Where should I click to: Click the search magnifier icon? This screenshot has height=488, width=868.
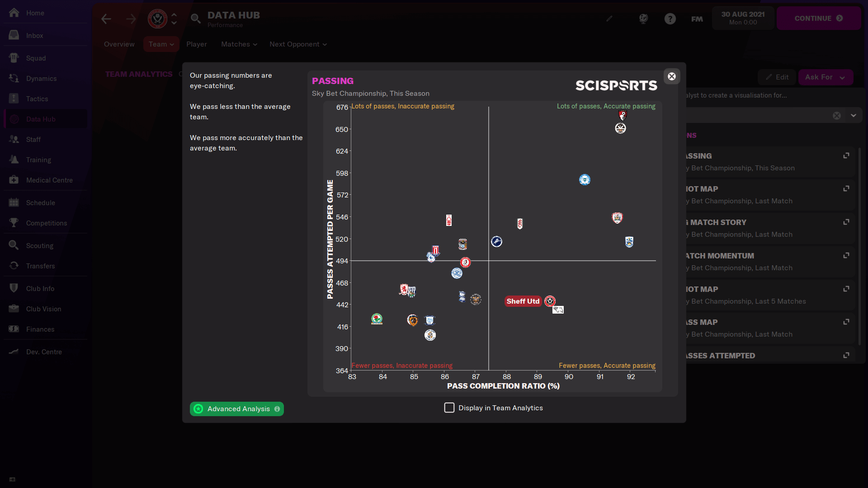click(x=195, y=19)
